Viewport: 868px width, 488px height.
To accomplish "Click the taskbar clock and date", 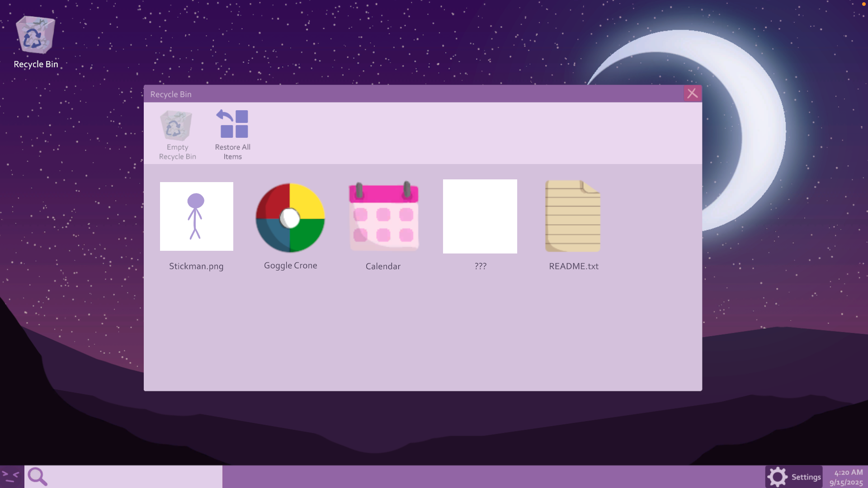I will 846,477.
